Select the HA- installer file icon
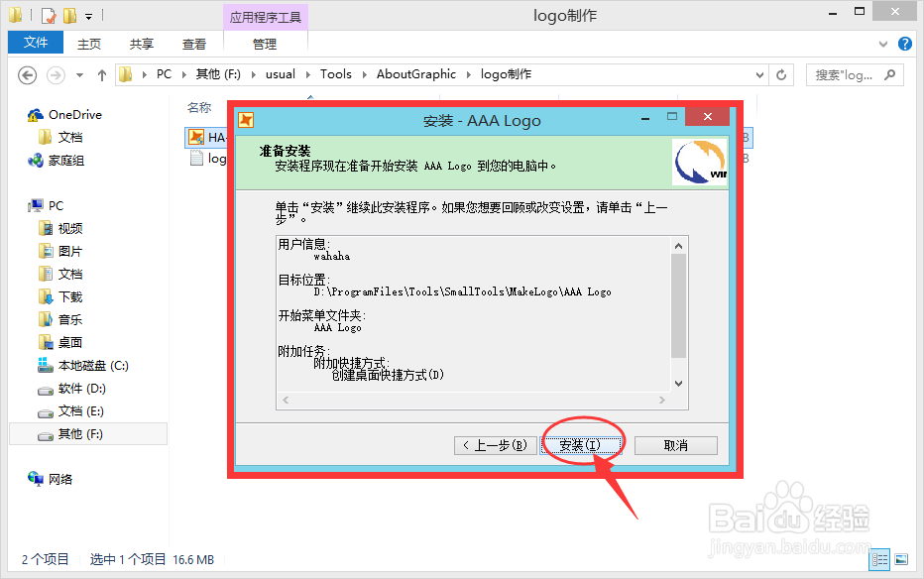924x579 pixels. click(x=196, y=137)
